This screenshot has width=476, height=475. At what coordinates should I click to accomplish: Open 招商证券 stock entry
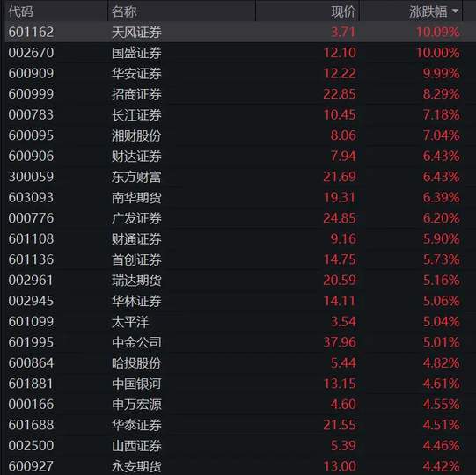[x=136, y=94]
